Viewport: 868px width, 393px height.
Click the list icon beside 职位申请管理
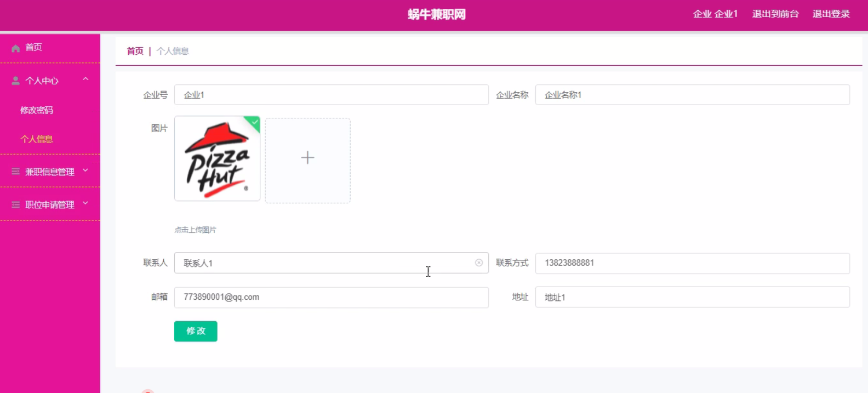[16, 204]
